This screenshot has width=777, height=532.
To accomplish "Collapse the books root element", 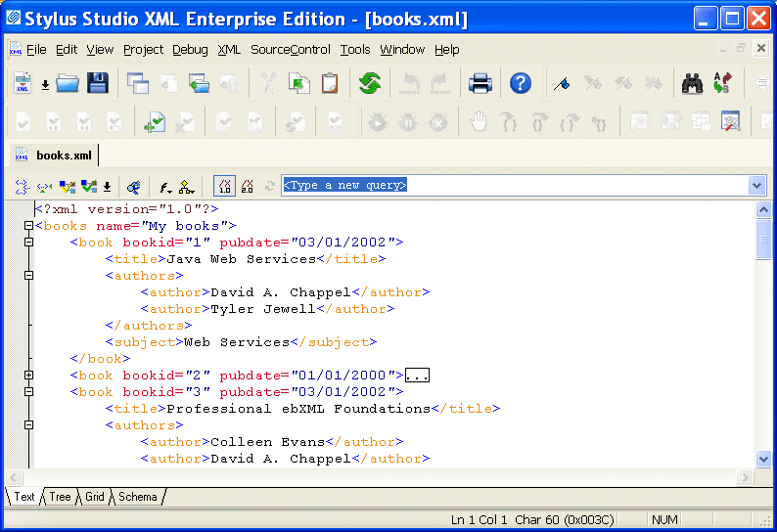I will (x=28, y=226).
